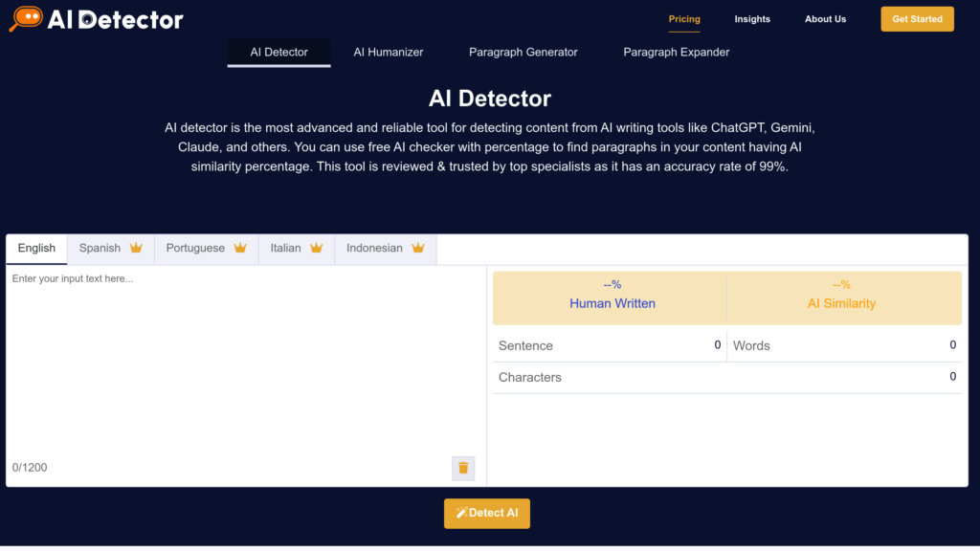The image size is (980, 551).
Task: Click the AI Detector magnifier logo icon
Action: pyautogui.click(x=30, y=18)
